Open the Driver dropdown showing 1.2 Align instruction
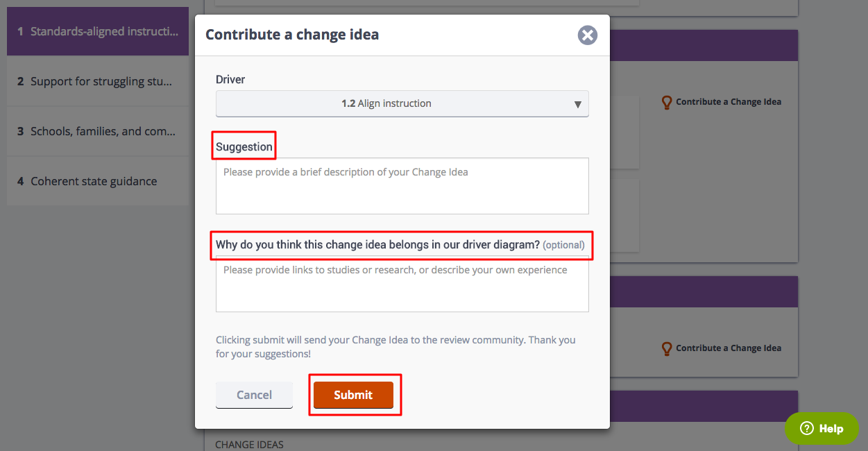The height and width of the screenshot is (451, 868). coord(402,103)
